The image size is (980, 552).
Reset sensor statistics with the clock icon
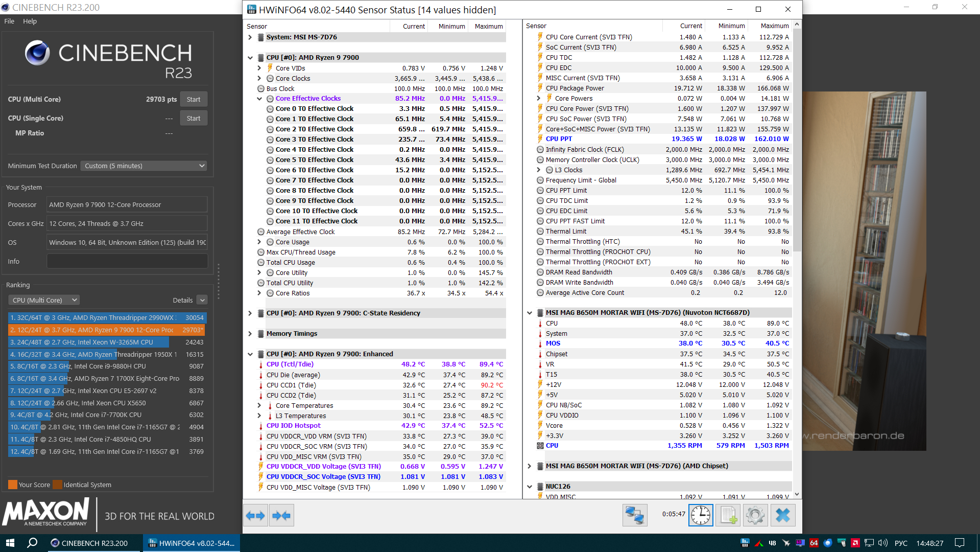click(x=701, y=515)
